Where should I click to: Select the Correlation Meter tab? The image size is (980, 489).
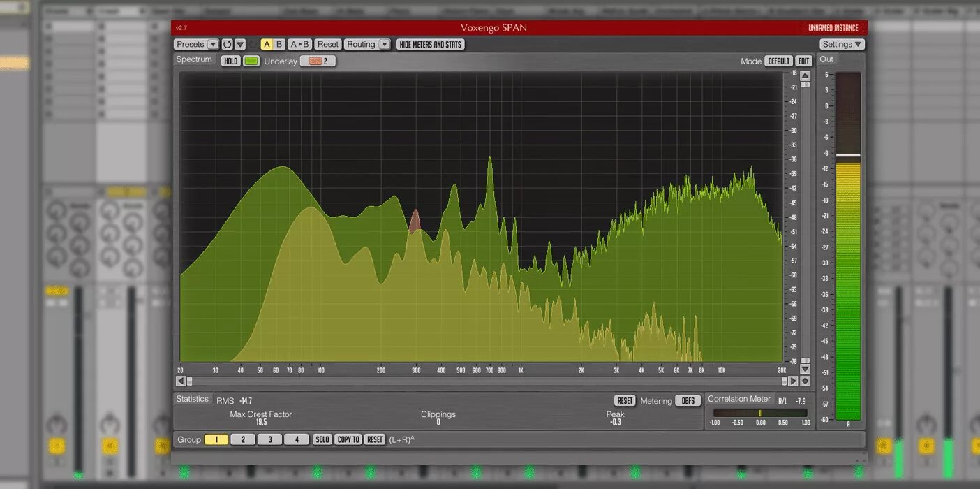pos(739,399)
